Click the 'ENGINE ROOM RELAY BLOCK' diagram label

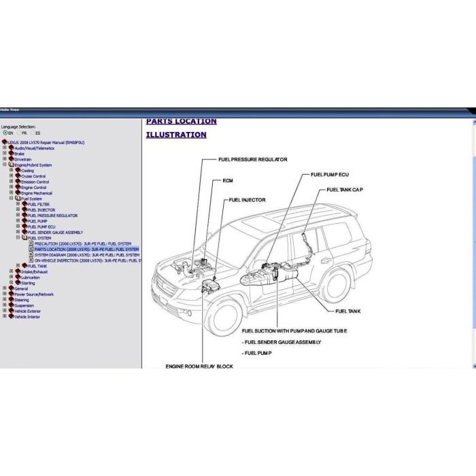(x=199, y=367)
